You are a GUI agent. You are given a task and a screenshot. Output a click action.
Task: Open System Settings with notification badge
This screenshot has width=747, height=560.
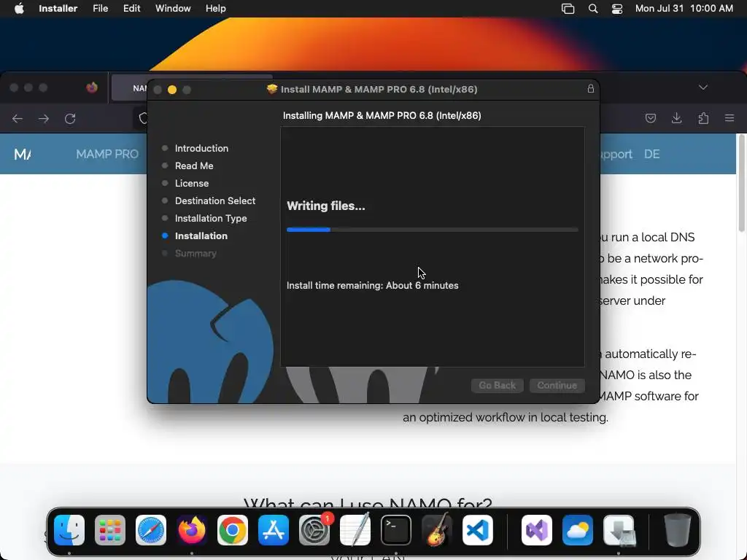(x=314, y=530)
